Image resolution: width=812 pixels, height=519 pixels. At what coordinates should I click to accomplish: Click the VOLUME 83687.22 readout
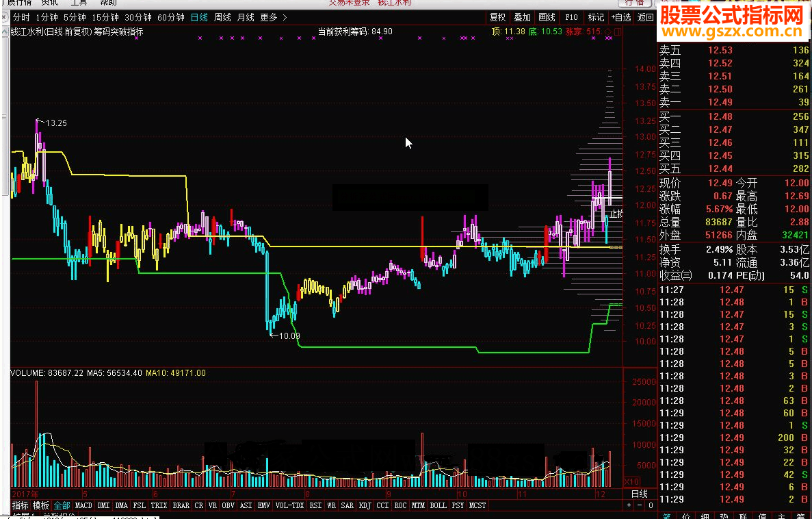click(47, 373)
